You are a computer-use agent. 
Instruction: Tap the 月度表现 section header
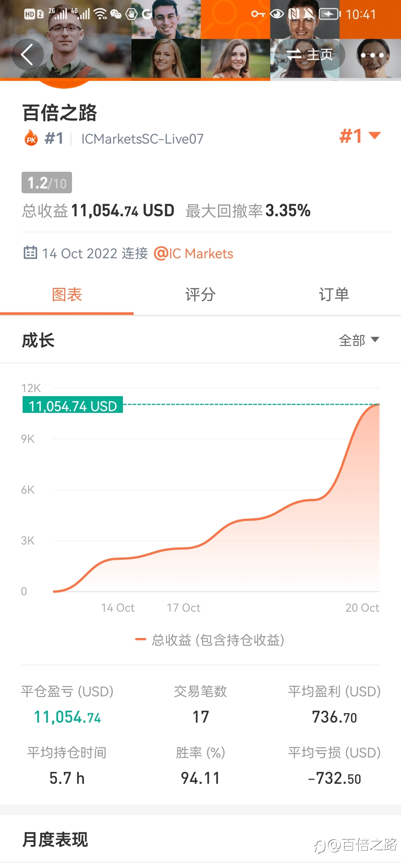pyautogui.click(x=55, y=839)
